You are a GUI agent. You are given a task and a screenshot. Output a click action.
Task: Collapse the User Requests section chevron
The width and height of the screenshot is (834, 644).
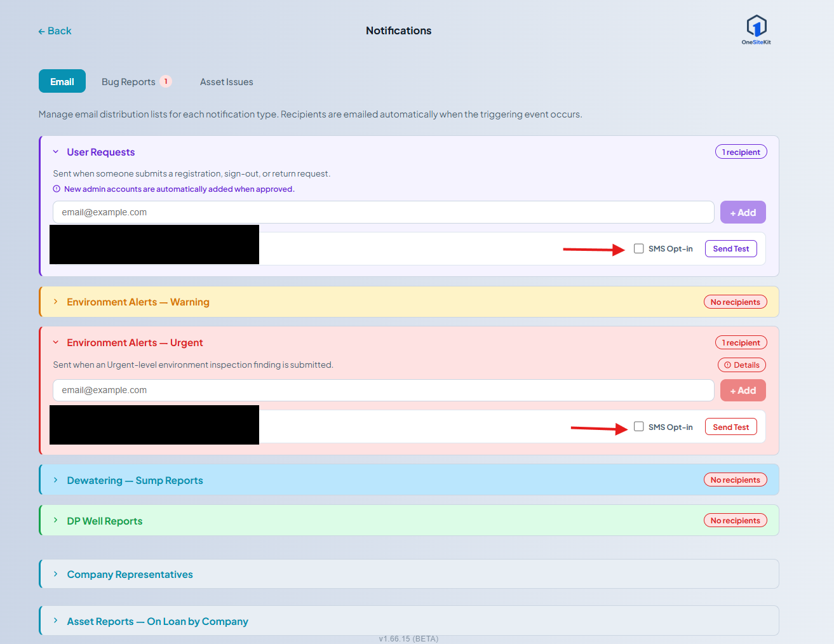point(56,152)
